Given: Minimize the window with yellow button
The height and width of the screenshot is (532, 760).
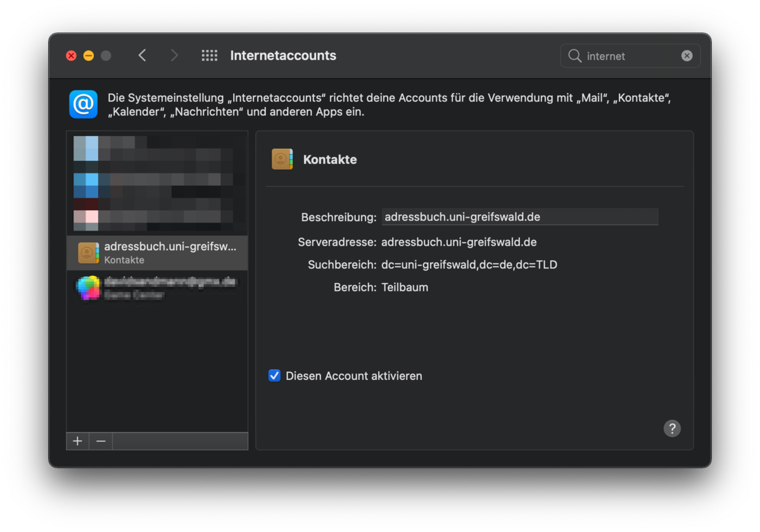Looking at the screenshot, I should tap(89, 56).
